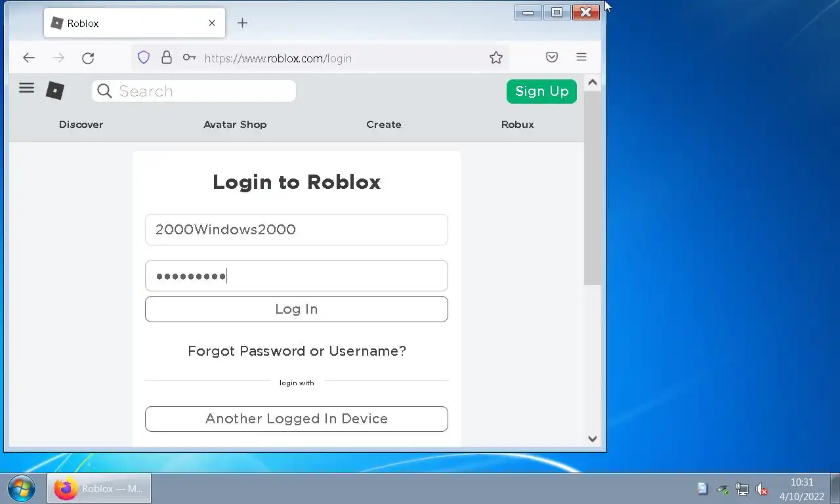The image size is (840, 504).
Task: Click username field containing 2000Windows2000
Action: tap(297, 230)
